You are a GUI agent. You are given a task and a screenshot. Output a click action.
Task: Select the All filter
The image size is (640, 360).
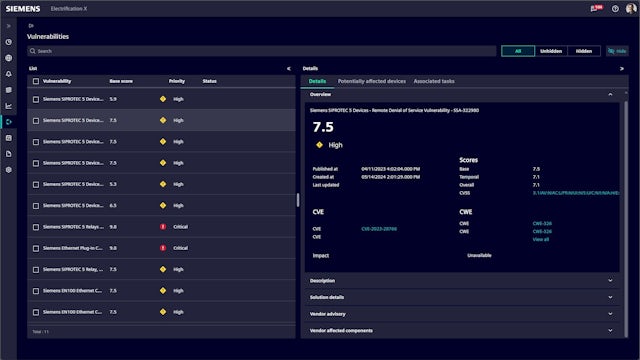(x=518, y=51)
